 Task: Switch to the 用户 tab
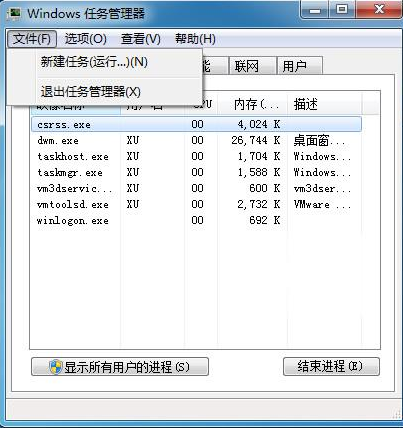click(299, 66)
